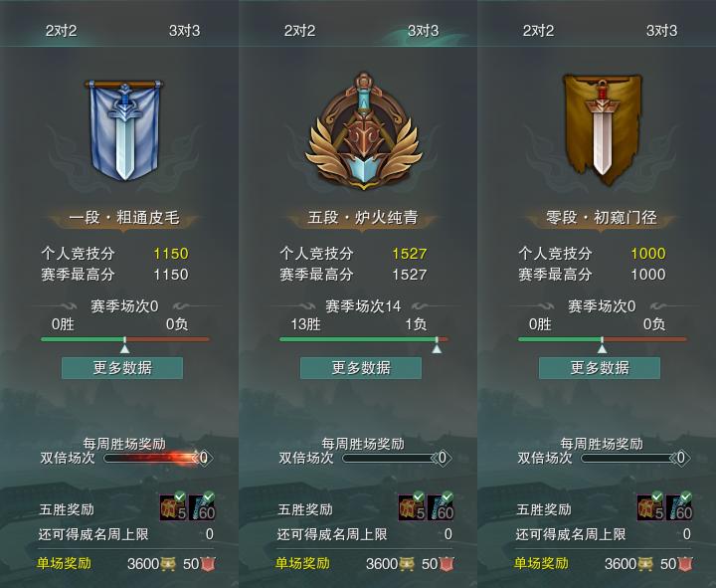This screenshot has height=588, width=716.
Task: Click the yellow tattered banner sword emblem
Action: point(602,129)
